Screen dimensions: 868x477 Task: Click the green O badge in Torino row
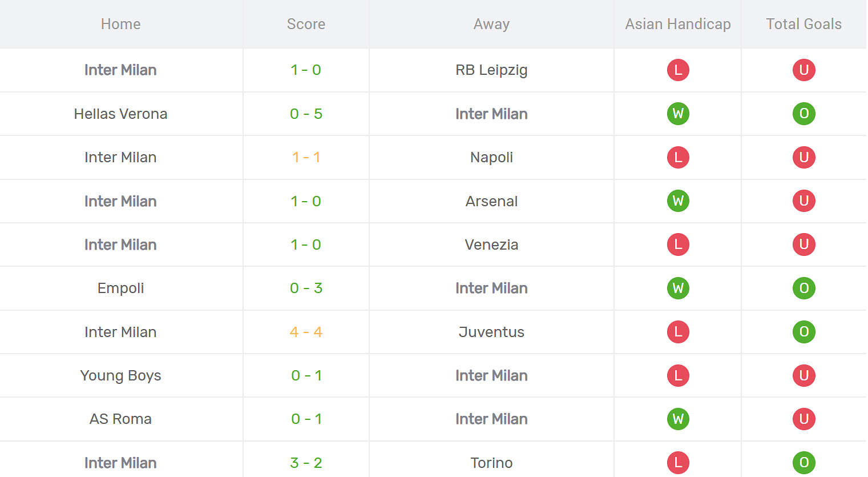(804, 462)
